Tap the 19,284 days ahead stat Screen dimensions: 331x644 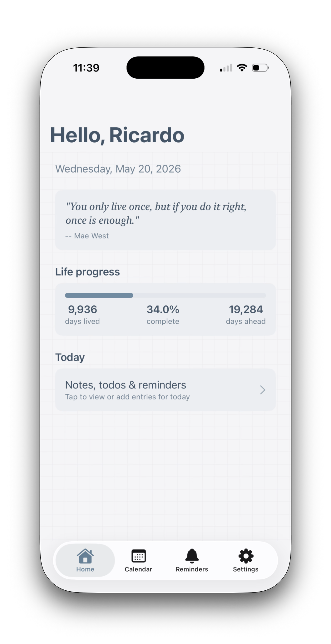point(246,315)
